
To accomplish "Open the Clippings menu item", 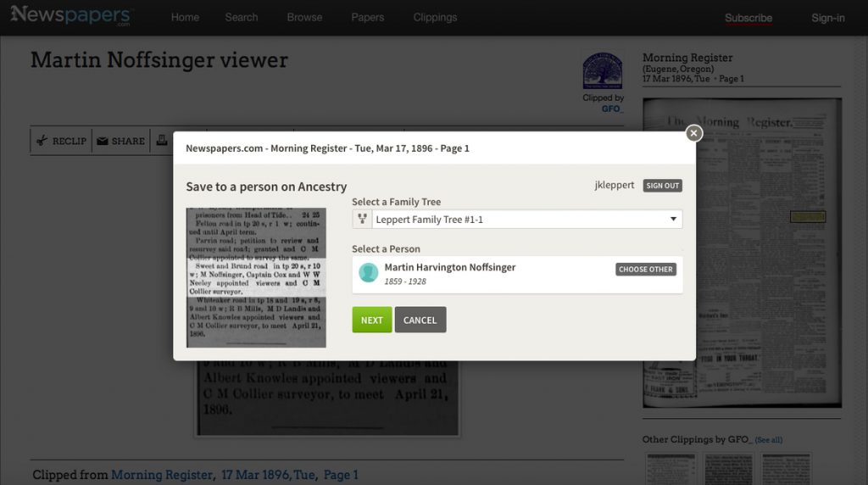I will pyautogui.click(x=435, y=17).
